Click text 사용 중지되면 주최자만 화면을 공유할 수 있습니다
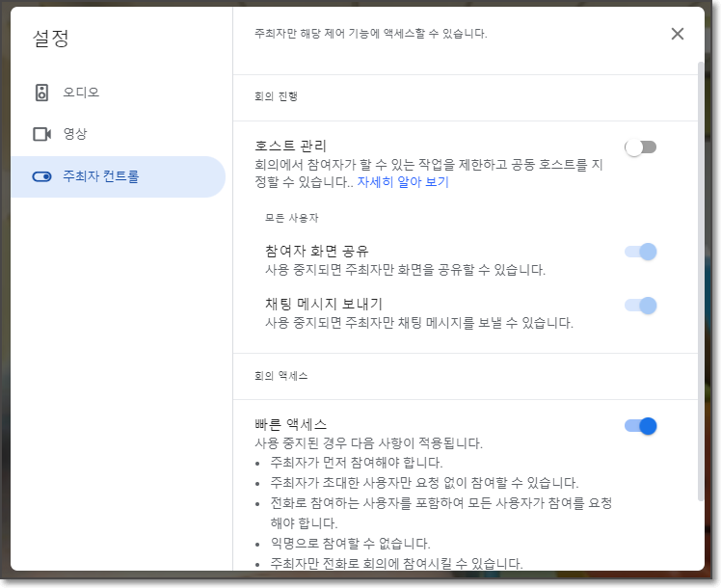Image resolution: width=721 pixels, height=588 pixels. [x=405, y=270]
